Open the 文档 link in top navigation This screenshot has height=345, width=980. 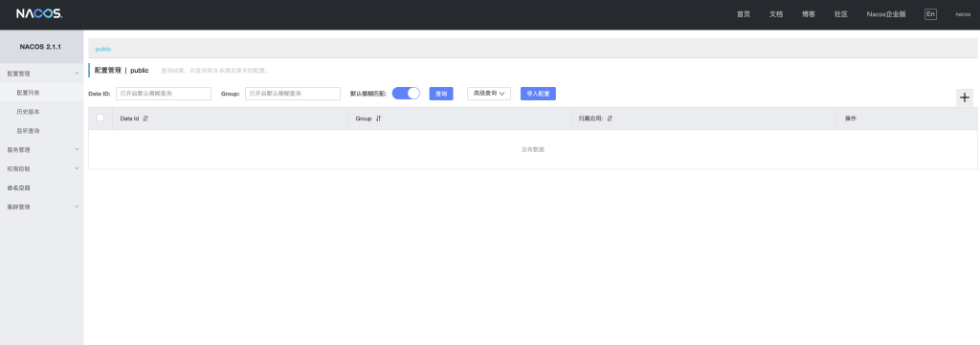click(775, 14)
